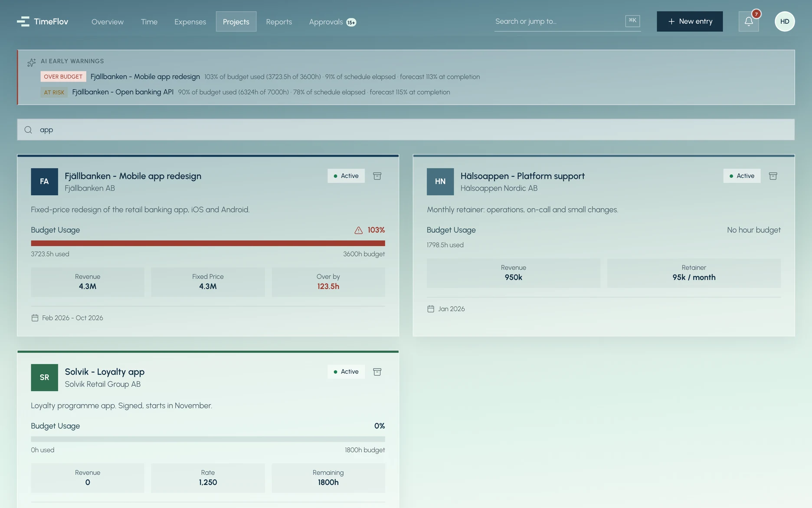Click the red Fjällbanken budget usage bar
Viewport: 812px width, 508px height.
coord(208,243)
